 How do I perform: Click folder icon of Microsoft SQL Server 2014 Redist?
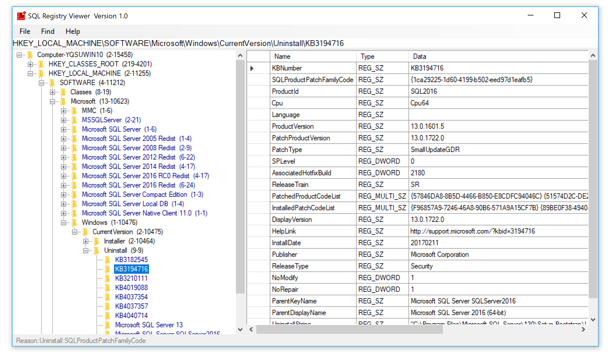pyautogui.click(x=74, y=167)
